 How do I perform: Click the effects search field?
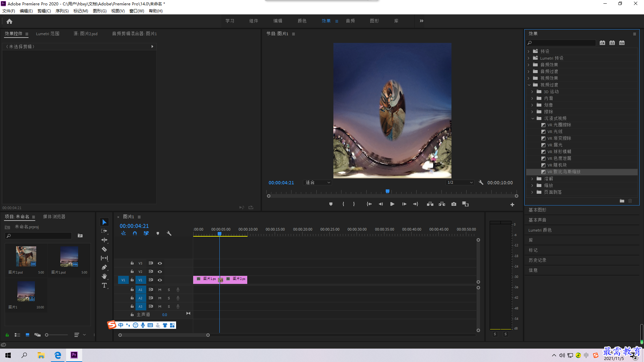(x=561, y=43)
